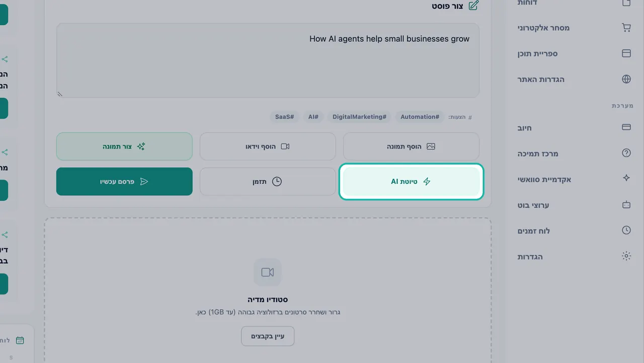Image resolution: width=644 pixels, height=363 pixels.
Task: Click the globe icon for site settings
Action: point(626,79)
